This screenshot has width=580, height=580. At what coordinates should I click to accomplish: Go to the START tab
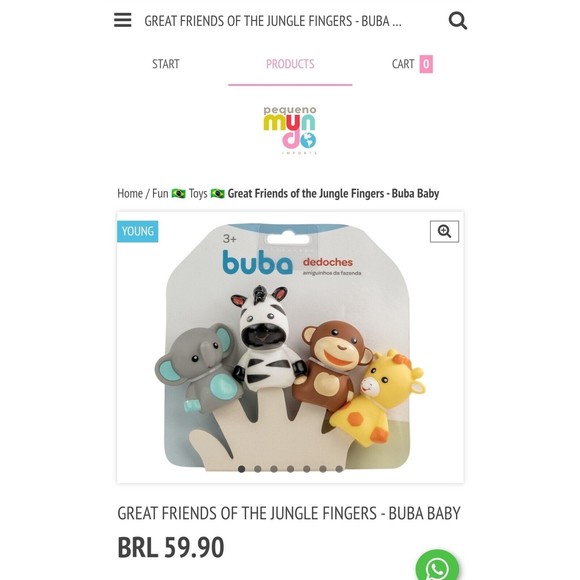coord(166,64)
